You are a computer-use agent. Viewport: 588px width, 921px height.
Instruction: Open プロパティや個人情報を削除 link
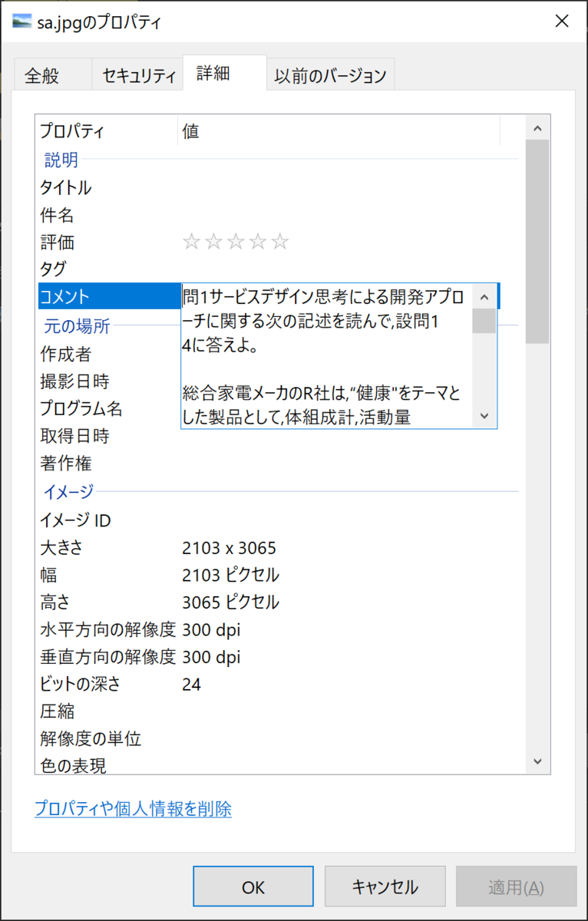click(133, 808)
